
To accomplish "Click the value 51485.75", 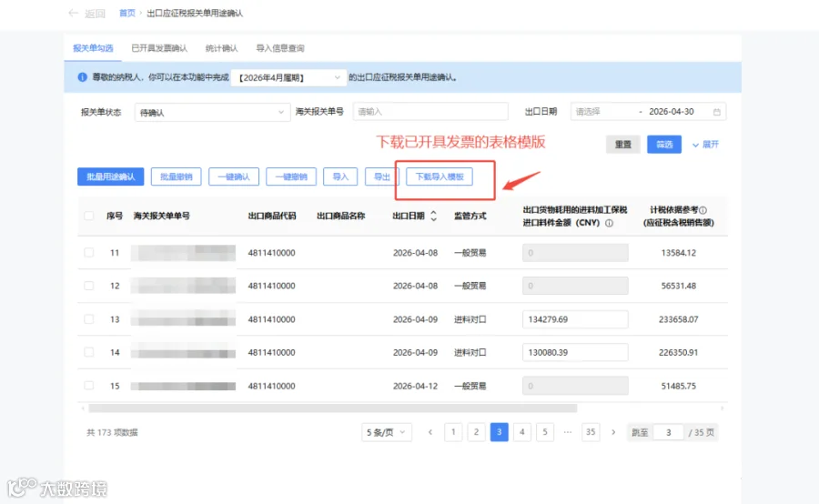I will point(679,386).
